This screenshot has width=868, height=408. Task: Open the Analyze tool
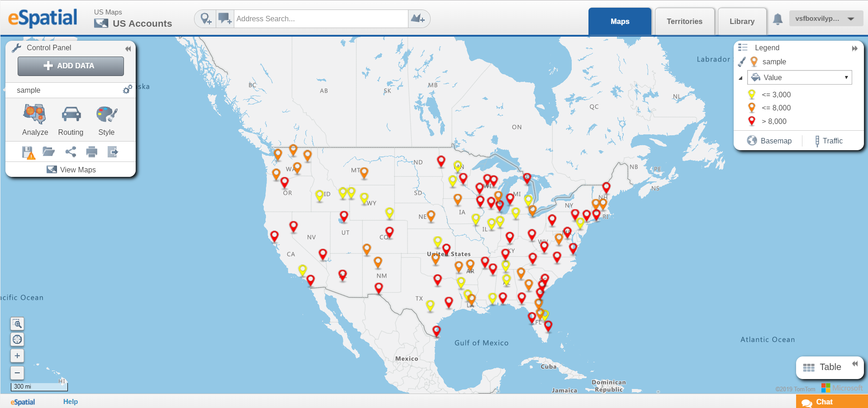tap(35, 120)
